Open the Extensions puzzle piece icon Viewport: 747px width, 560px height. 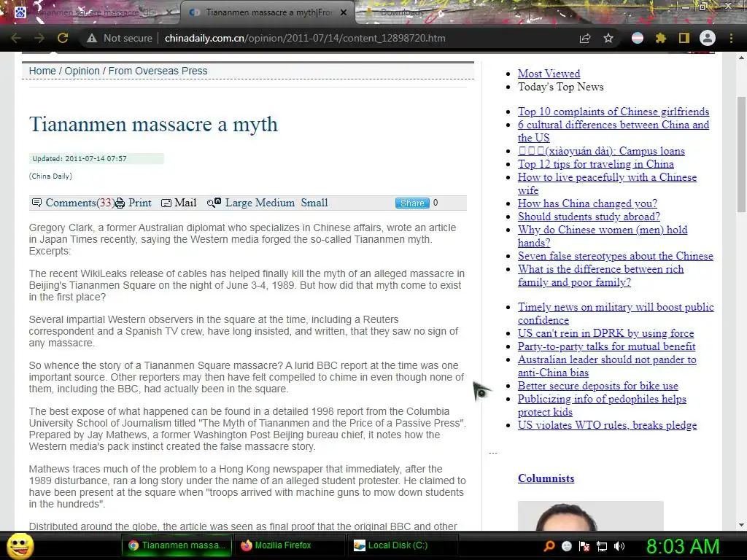pyautogui.click(x=660, y=38)
